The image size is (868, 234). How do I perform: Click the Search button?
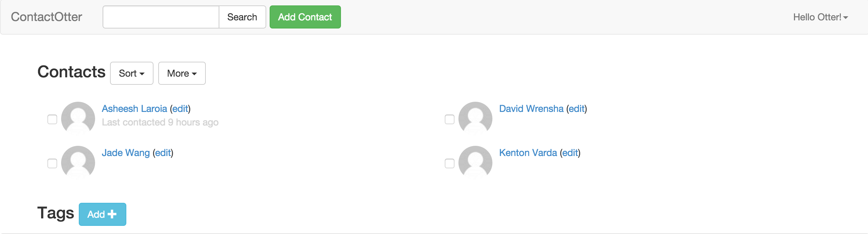(242, 17)
